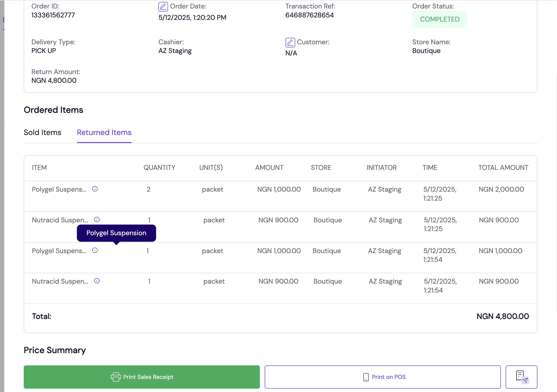Click info icon on second Polygel Suspension row

(95, 250)
